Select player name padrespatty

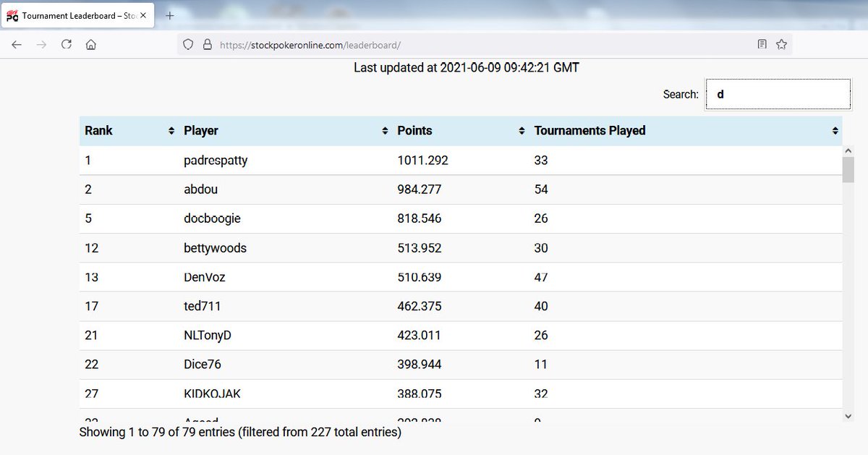(x=216, y=161)
